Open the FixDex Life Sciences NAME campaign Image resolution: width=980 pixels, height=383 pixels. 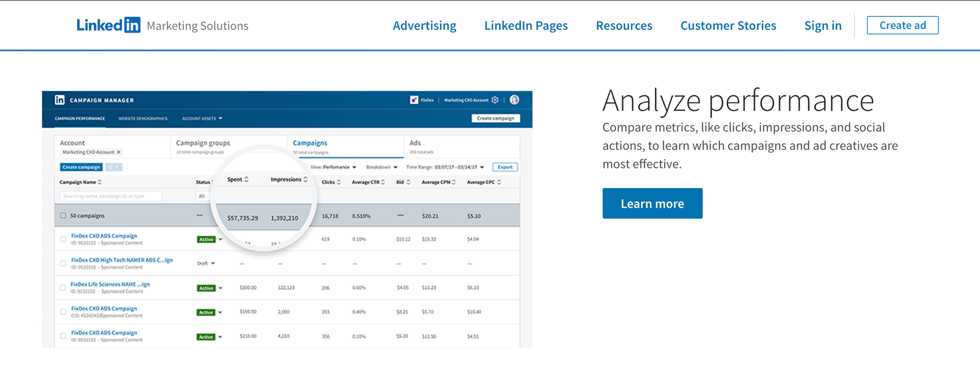coord(110,284)
